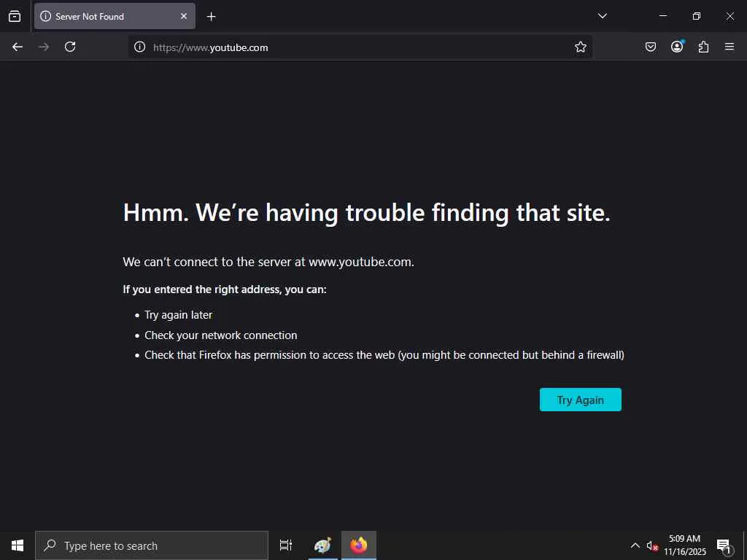Show site information icon in address bar

[139, 47]
